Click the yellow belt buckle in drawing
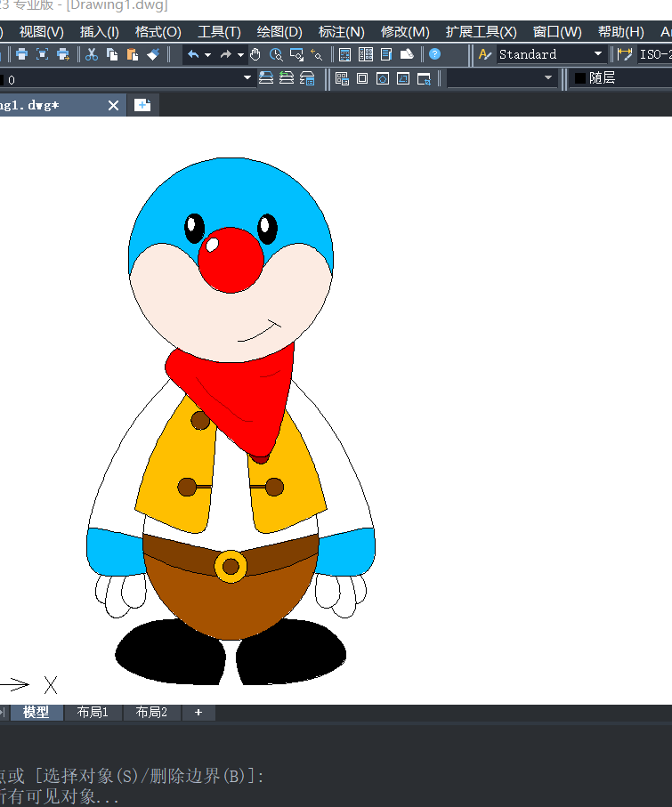Viewport: 672px width, 807px height. click(231, 567)
